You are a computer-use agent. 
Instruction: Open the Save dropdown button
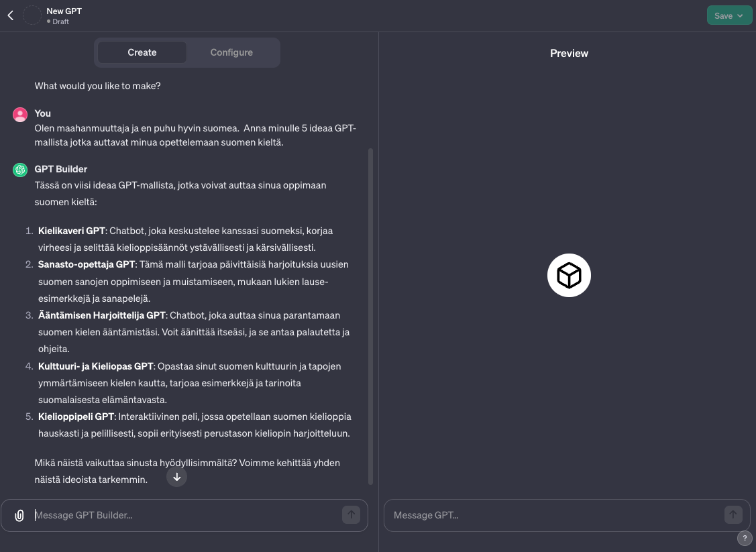coord(729,15)
